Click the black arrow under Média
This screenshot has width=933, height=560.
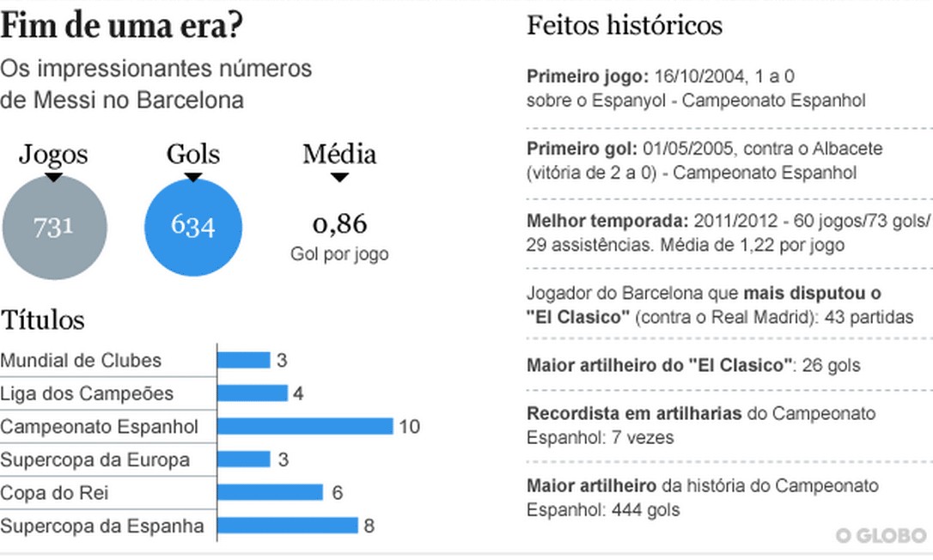(x=339, y=177)
